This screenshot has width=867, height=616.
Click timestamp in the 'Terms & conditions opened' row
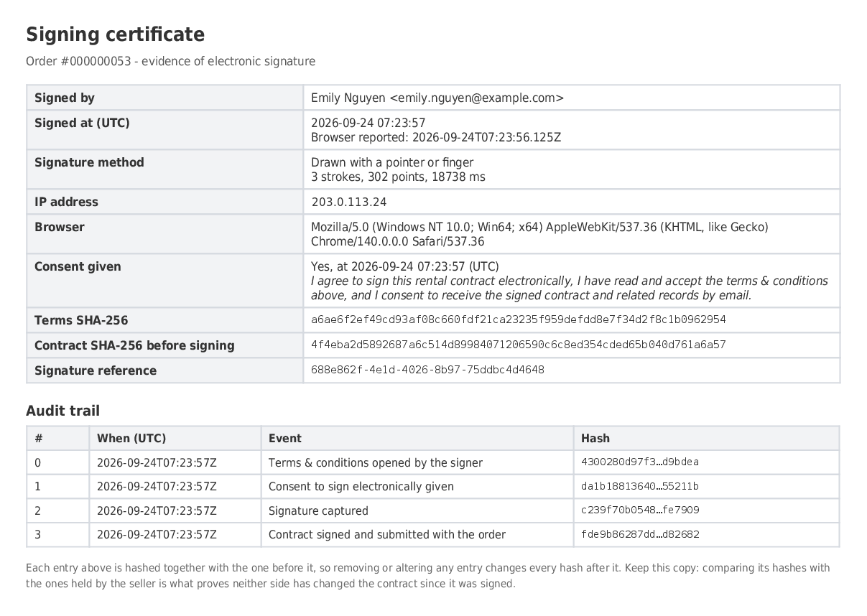point(157,463)
